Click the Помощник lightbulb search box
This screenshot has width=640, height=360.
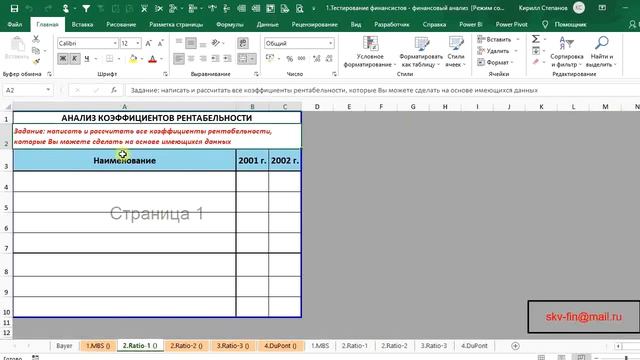(565, 24)
